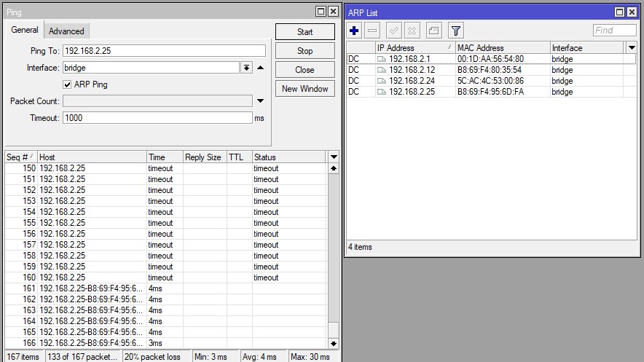Maximize the ARP List window
Image resolution: width=644 pixels, height=362 pixels.
click(x=619, y=12)
